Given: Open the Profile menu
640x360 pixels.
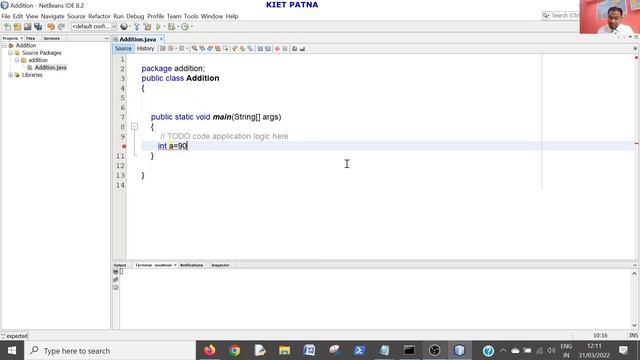Looking at the screenshot, I should [x=155, y=16].
